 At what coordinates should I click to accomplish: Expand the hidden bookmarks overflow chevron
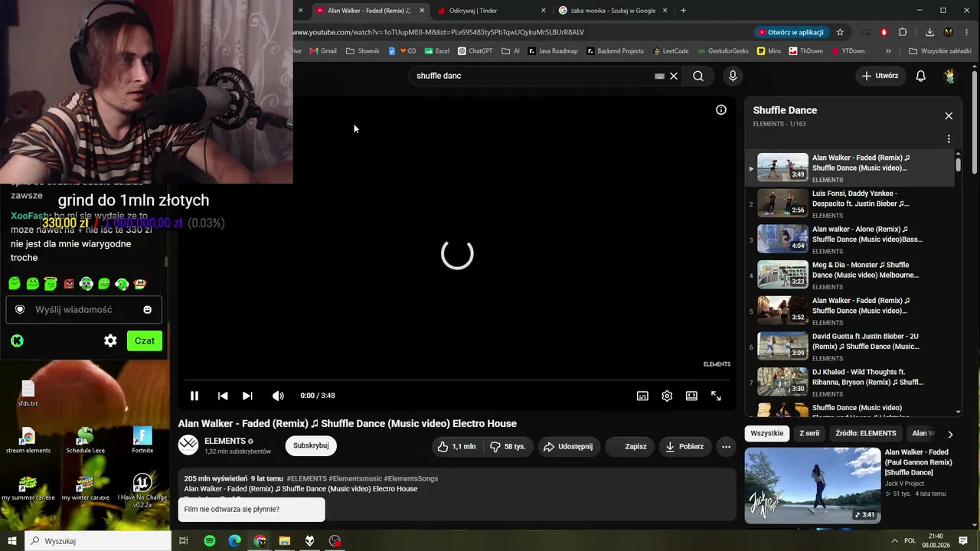[888, 51]
